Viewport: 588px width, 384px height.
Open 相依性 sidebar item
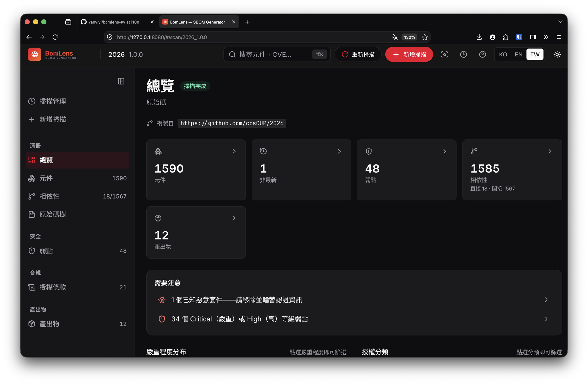click(77, 196)
